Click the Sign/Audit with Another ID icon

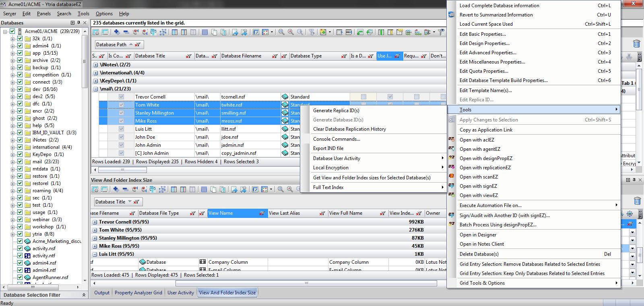(x=452, y=215)
